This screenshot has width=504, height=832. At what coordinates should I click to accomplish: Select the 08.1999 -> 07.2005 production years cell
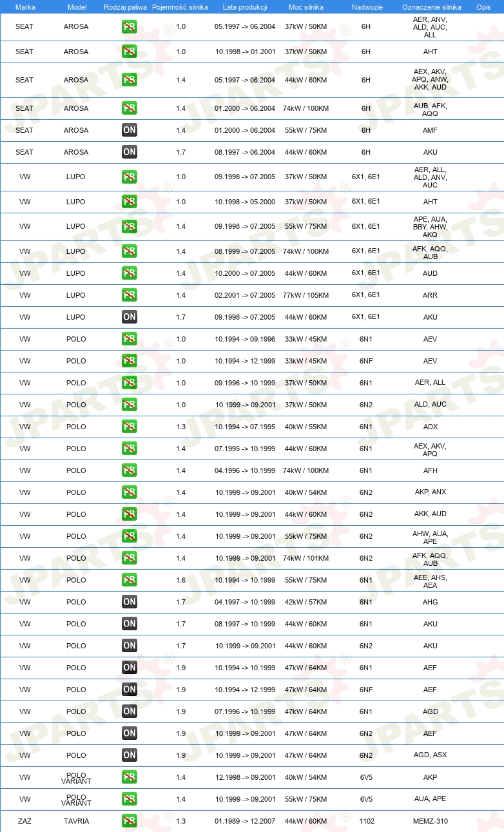tap(245, 251)
